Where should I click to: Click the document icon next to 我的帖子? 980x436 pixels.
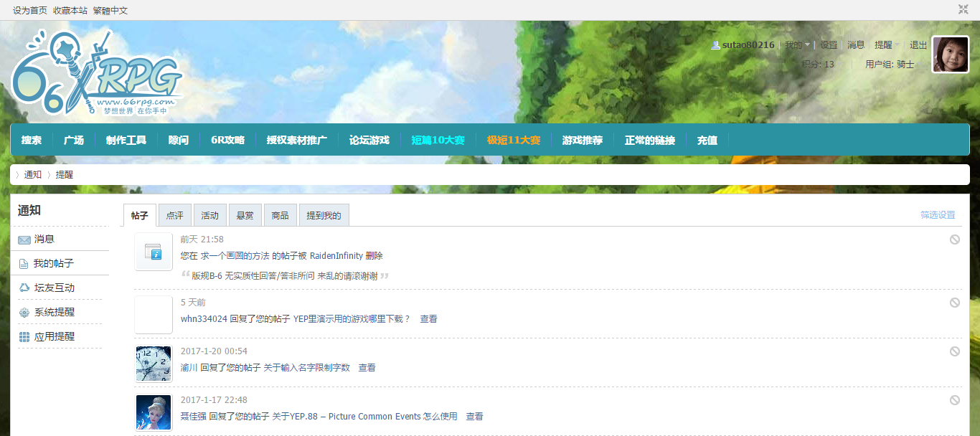coord(24,264)
